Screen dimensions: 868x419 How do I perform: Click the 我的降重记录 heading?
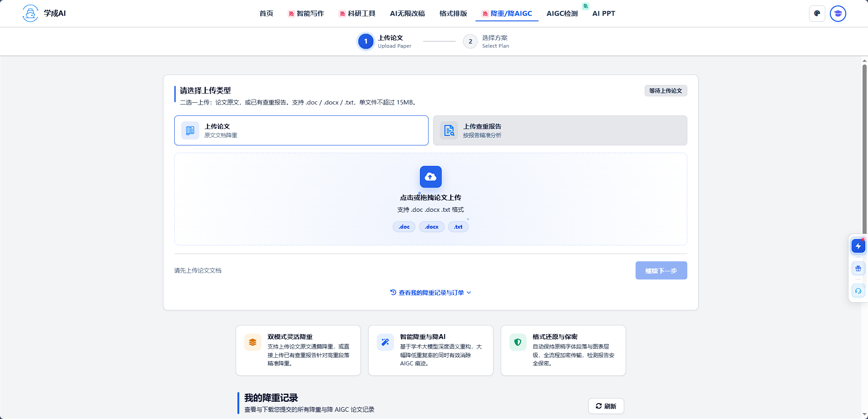(271, 398)
